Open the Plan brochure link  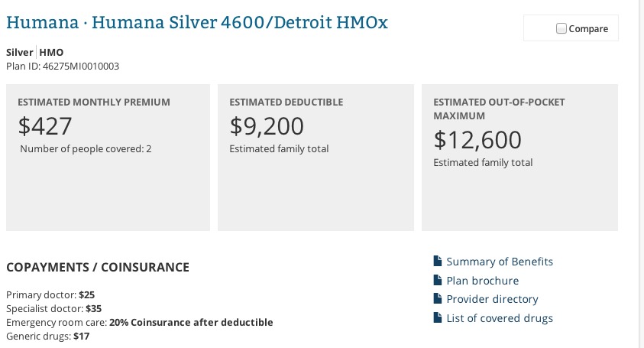482,281
